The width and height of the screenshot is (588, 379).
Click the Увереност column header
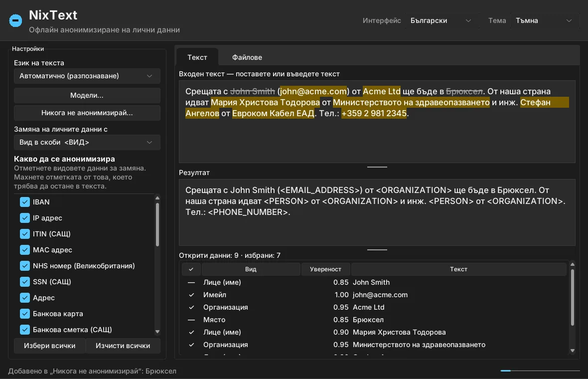tap(325, 269)
